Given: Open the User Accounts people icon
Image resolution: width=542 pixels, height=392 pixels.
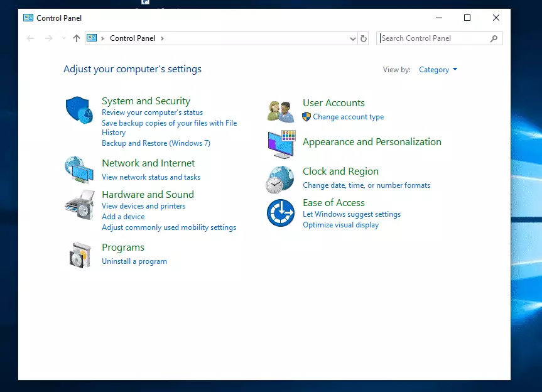Looking at the screenshot, I should [281, 111].
